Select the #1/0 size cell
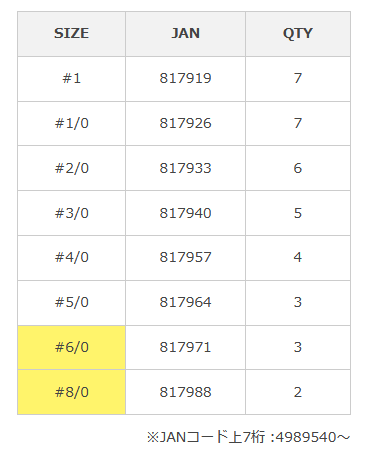 71,124
